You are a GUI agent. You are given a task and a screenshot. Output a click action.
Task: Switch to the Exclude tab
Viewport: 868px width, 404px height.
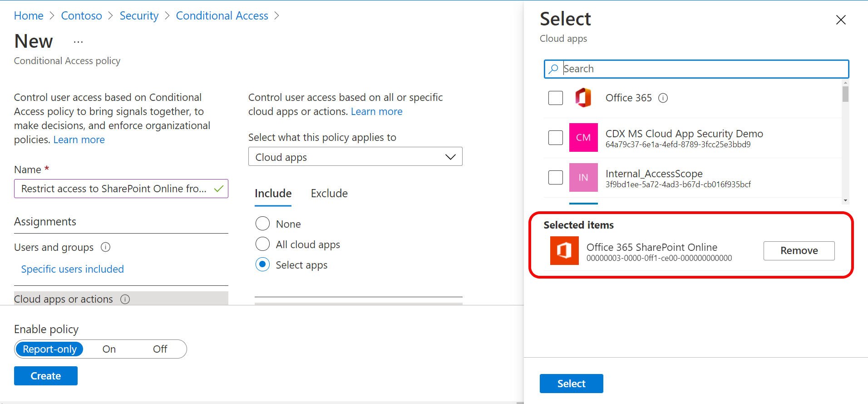(x=329, y=194)
